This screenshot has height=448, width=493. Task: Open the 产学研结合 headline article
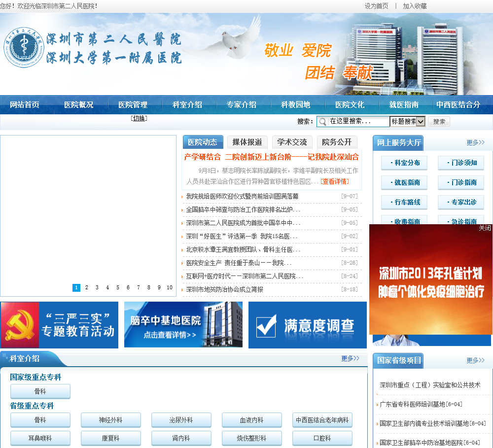tap(271, 157)
